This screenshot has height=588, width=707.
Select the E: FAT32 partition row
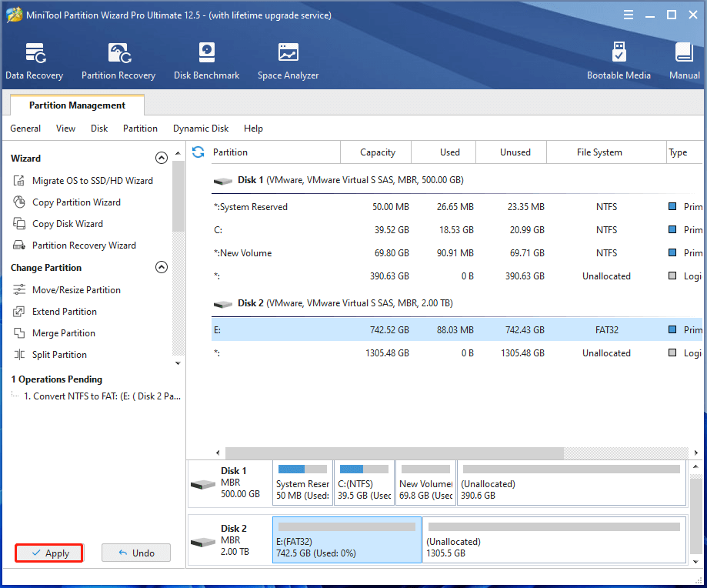[457, 329]
